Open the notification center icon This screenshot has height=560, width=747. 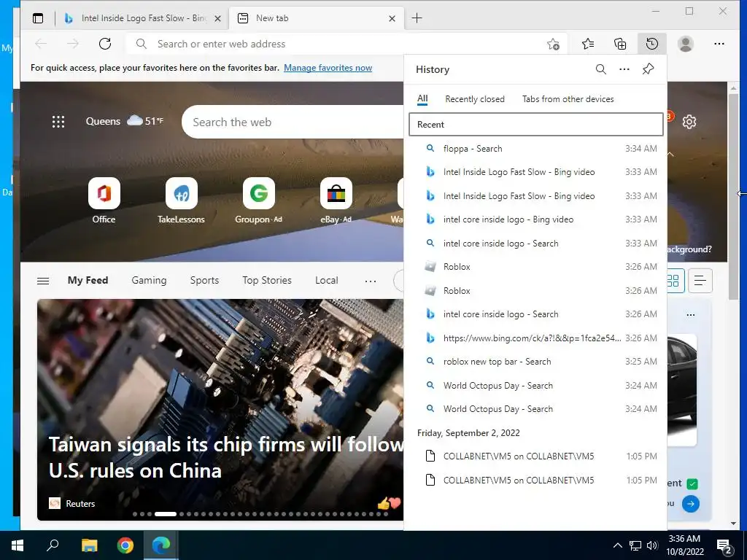pyautogui.click(x=724, y=545)
